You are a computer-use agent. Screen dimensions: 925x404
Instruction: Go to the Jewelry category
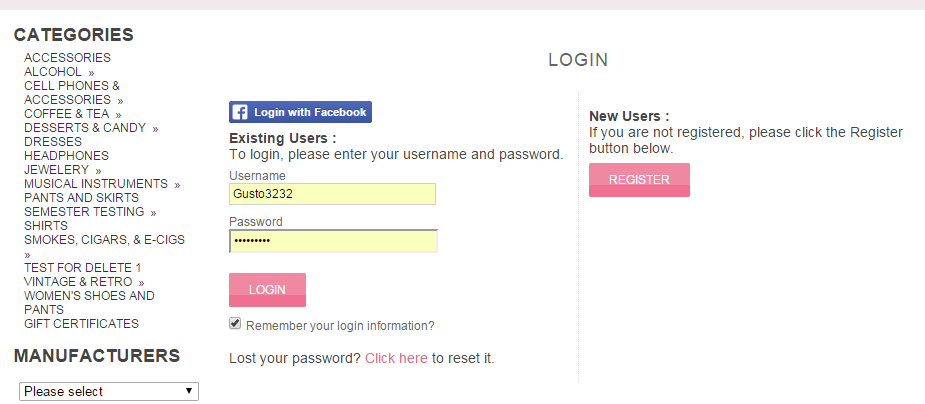pyautogui.click(x=57, y=170)
